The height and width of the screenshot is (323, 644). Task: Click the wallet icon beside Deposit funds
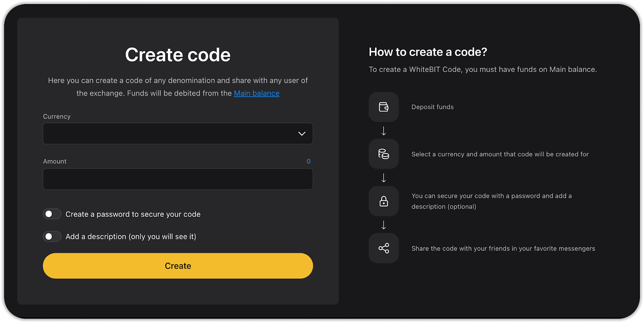point(384,107)
